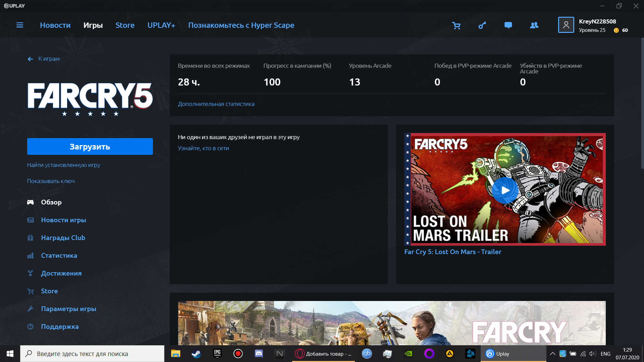644x362 pixels.
Task: Select Store in the left sidebar
Action: (x=49, y=291)
